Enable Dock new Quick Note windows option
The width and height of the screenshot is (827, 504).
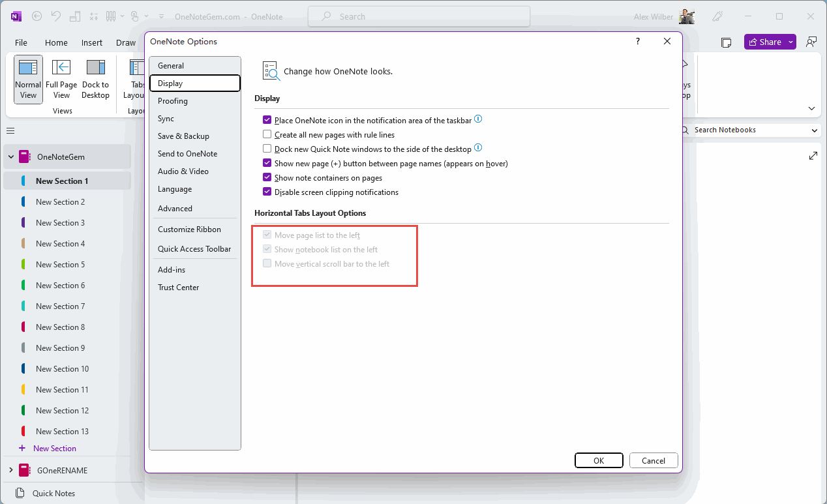pos(267,149)
